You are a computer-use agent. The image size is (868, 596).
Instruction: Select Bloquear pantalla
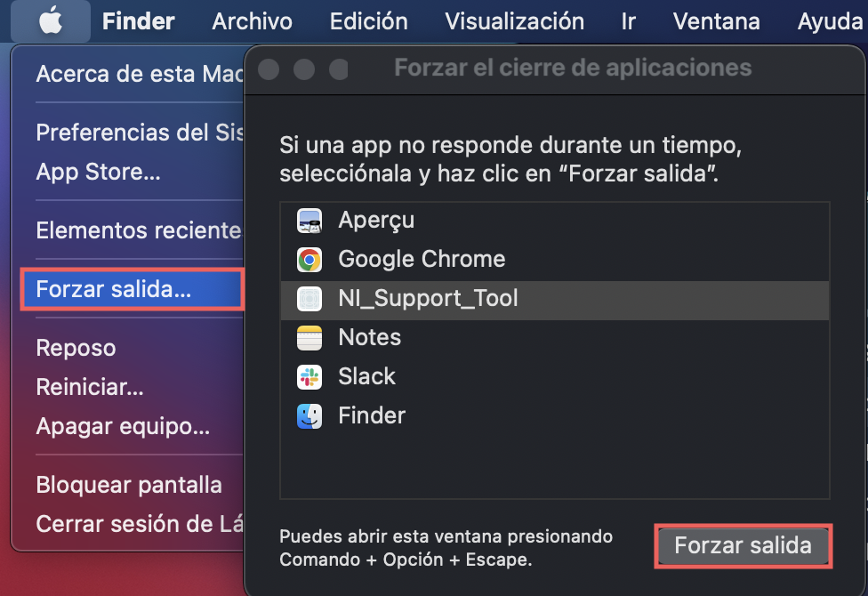(129, 485)
